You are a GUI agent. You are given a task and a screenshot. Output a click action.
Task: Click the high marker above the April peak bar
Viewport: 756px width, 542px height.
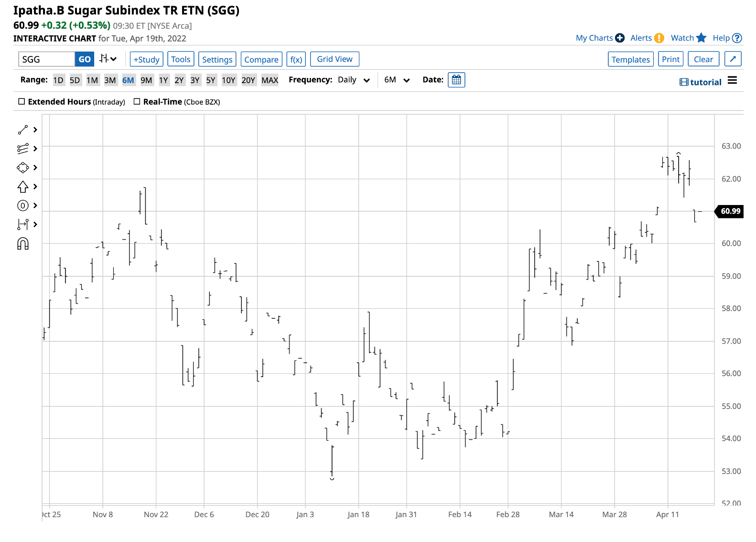(679, 153)
